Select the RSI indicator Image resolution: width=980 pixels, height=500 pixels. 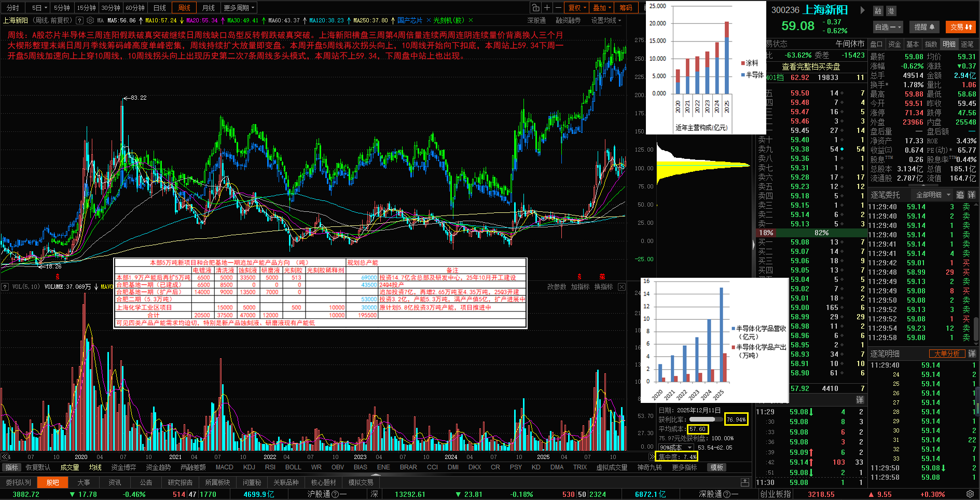point(270,467)
